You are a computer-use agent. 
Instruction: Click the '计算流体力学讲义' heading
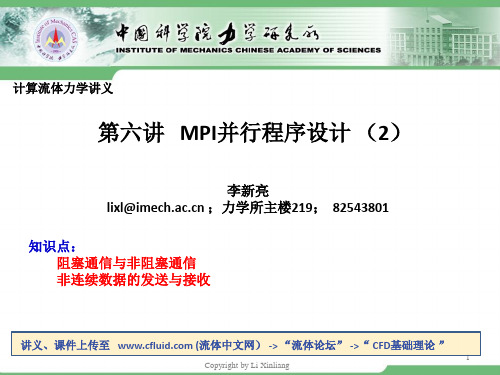coord(63,88)
